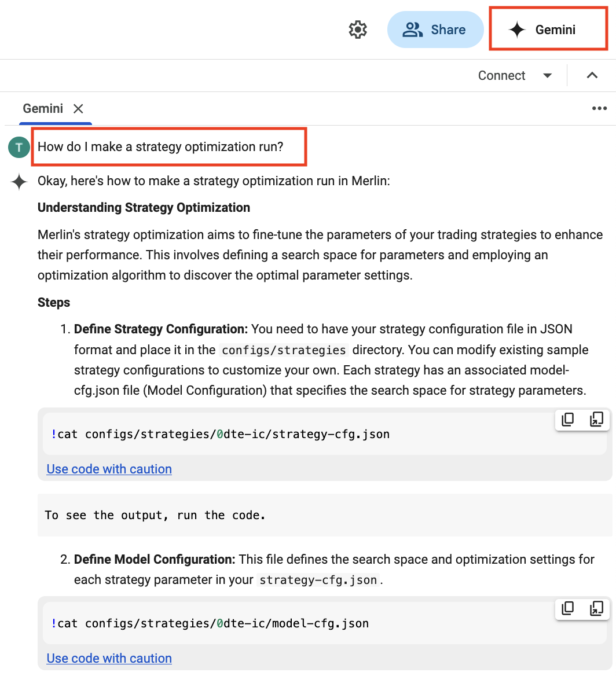616x676 pixels.
Task: Open 'Use code with caution' link under strategy-cfg code
Action: coord(109,469)
